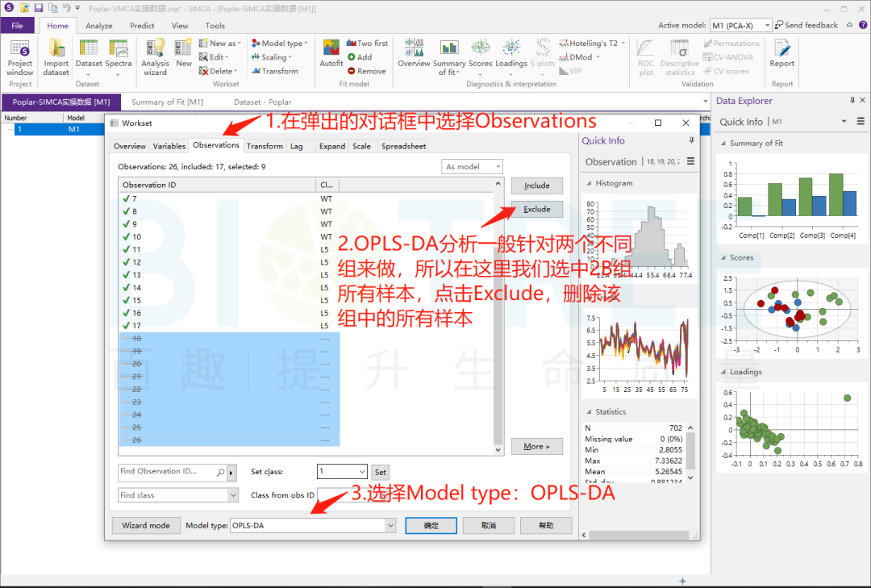This screenshot has height=588, width=871.
Task: Generate a Report from ribbon
Action: tap(781, 53)
